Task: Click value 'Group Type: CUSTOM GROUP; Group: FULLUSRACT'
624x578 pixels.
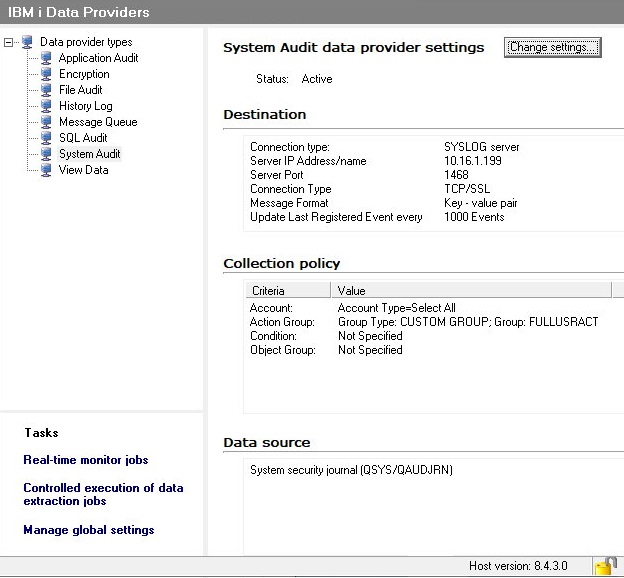Action: point(468,322)
